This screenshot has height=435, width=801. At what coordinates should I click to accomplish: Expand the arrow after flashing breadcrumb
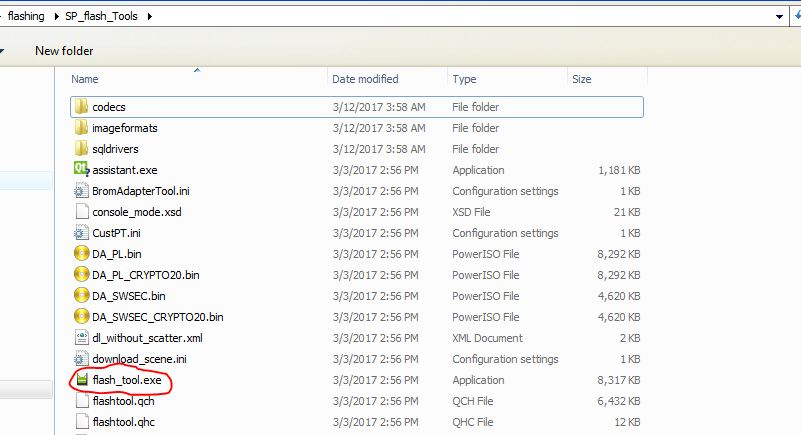[56, 16]
